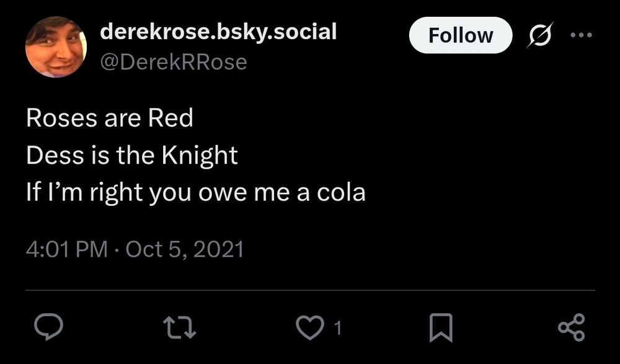Screen dimensions: 620x364
Task: Open the @DerekRRose handle link
Action: click(174, 62)
